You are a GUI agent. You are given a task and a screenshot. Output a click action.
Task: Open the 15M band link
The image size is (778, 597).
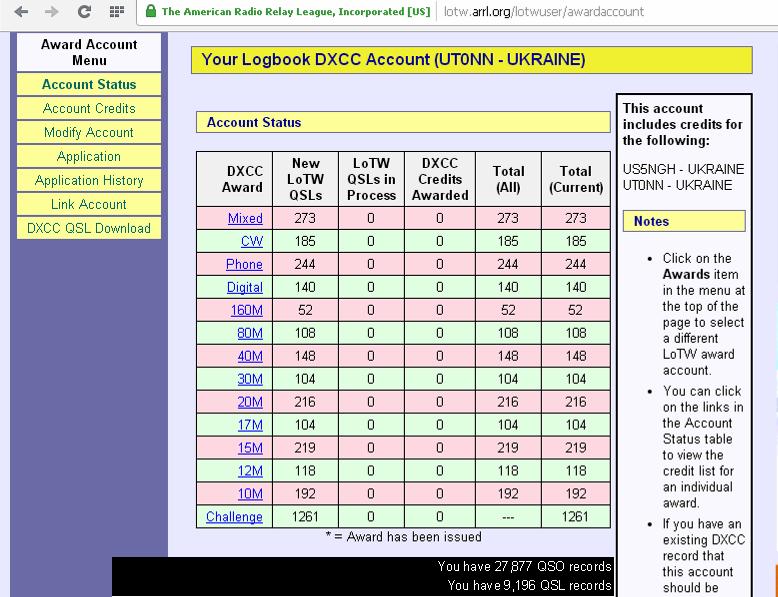point(250,448)
